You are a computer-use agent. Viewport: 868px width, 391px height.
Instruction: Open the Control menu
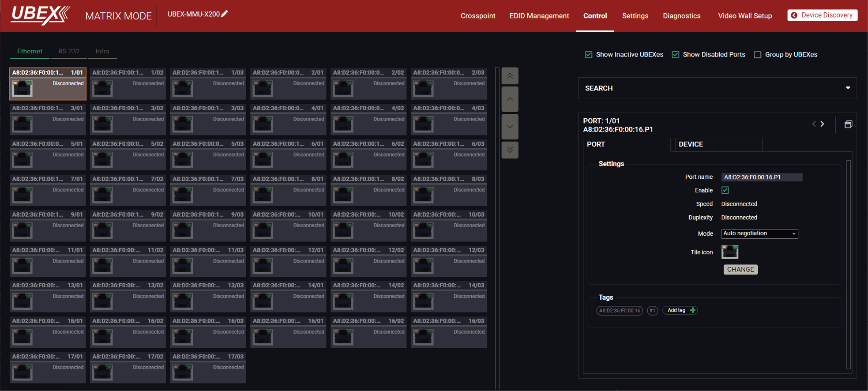tap(595, 16)
